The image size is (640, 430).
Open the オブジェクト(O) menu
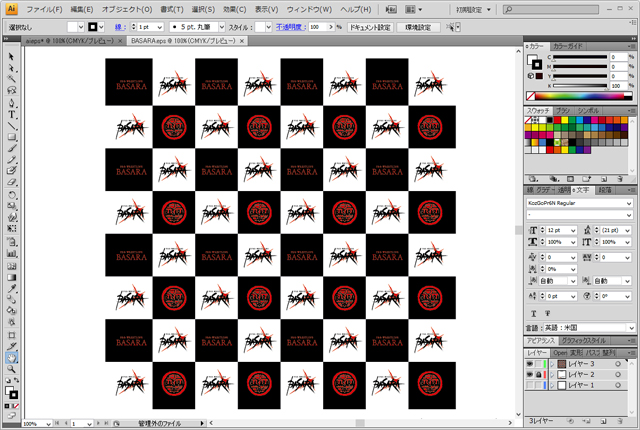tap(127, 9)
